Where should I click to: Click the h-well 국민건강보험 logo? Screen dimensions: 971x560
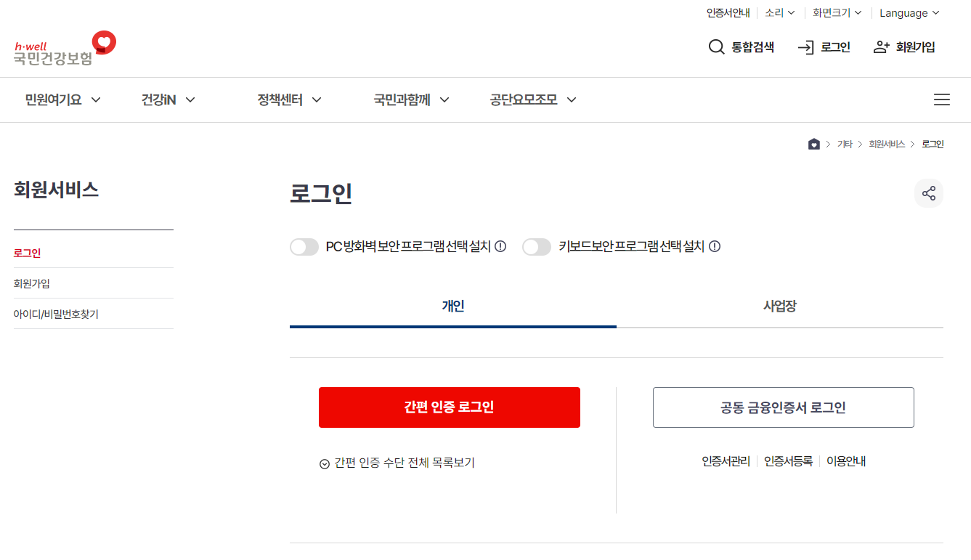pyautogui.click(x=62, y=46)
